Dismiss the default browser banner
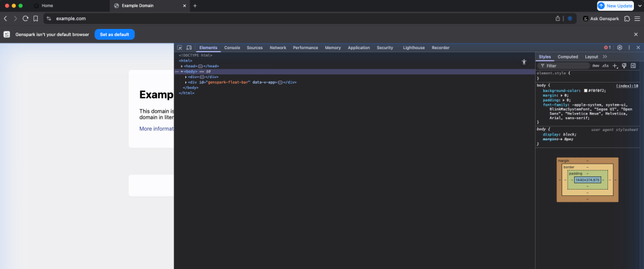 [636, 35]
